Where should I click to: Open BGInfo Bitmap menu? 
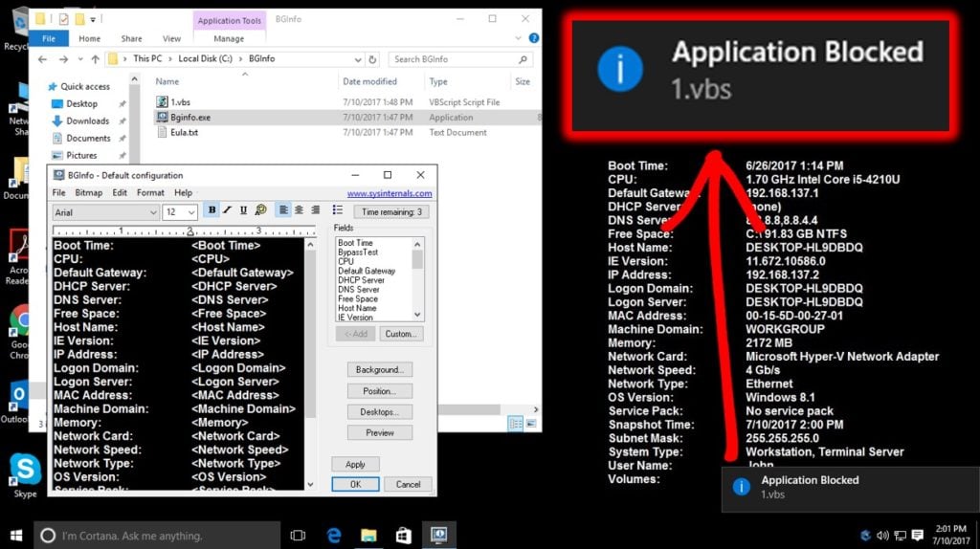point(89,193)
